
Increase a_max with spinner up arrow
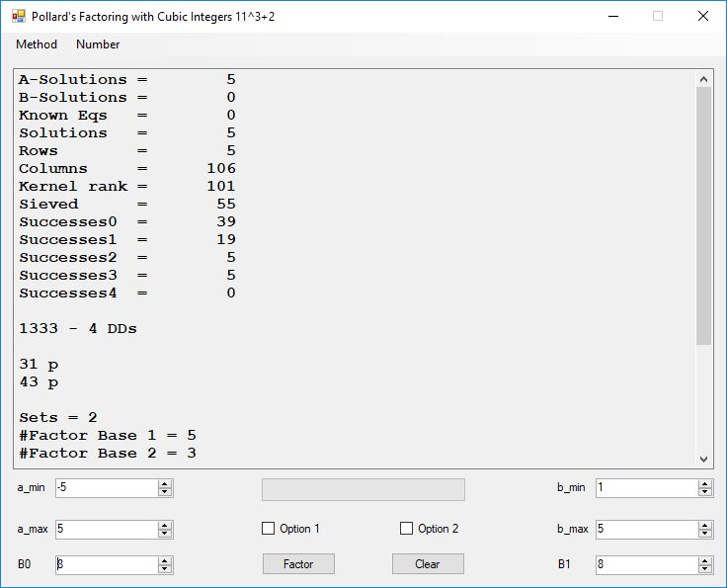tap(165, 525)
